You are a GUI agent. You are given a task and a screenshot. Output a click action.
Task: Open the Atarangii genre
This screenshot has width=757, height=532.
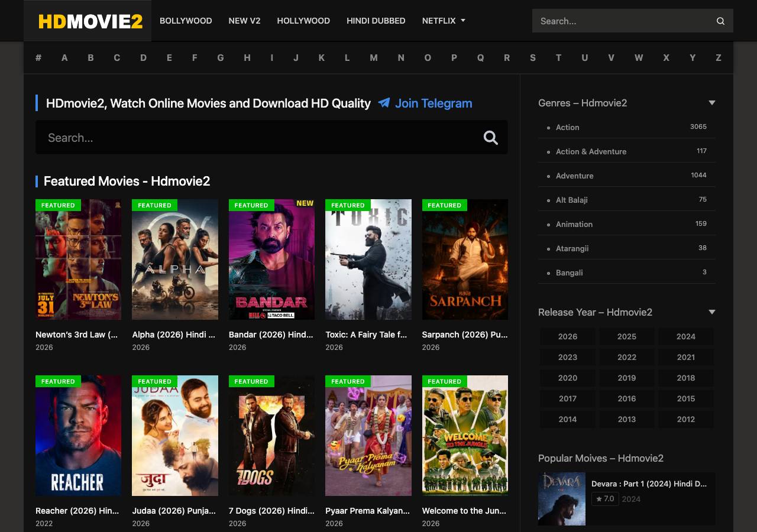[572, 248]
